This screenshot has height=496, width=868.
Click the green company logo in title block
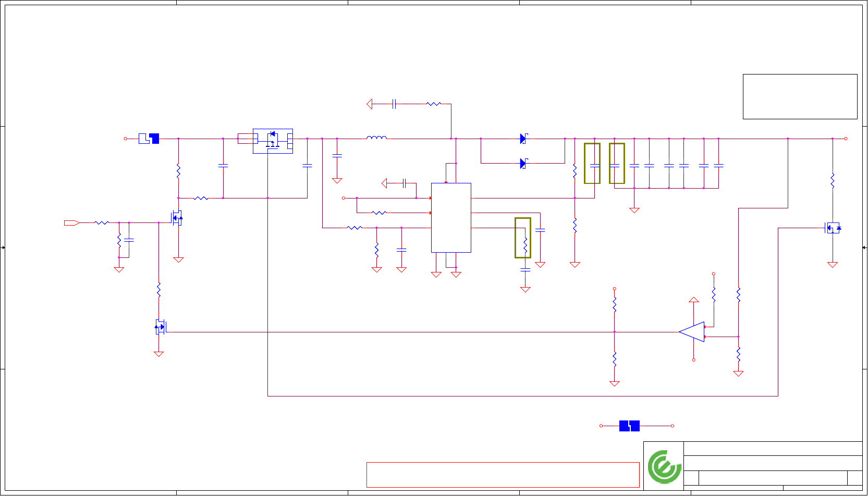click(x=664, y=467)
